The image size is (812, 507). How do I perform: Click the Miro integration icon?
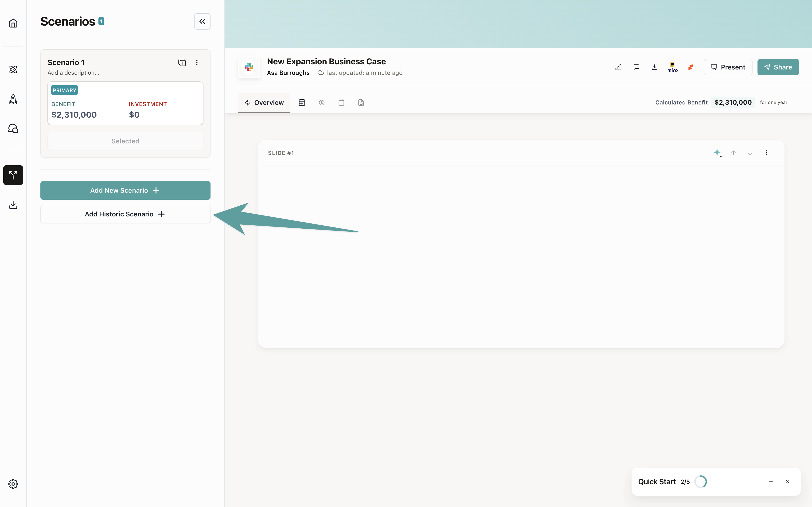672,67
